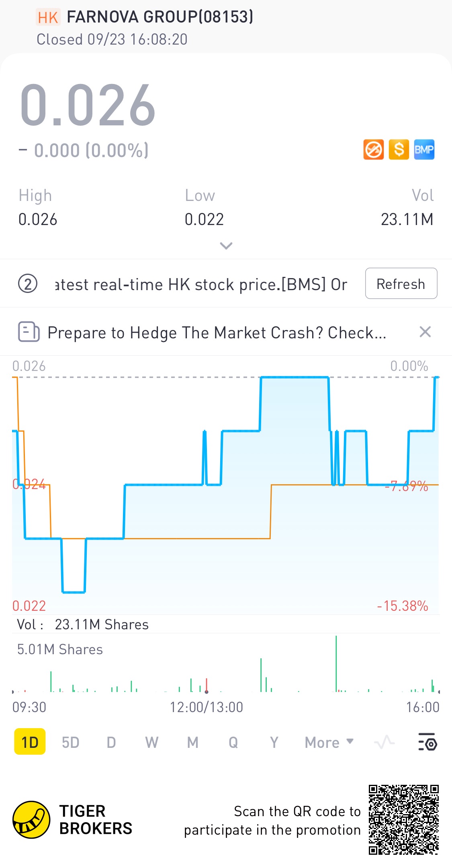Image resolution: width=452 pixels, height=868 pixels.
Task: Expand the quote details chevron
Action: [x=226, y=246]
